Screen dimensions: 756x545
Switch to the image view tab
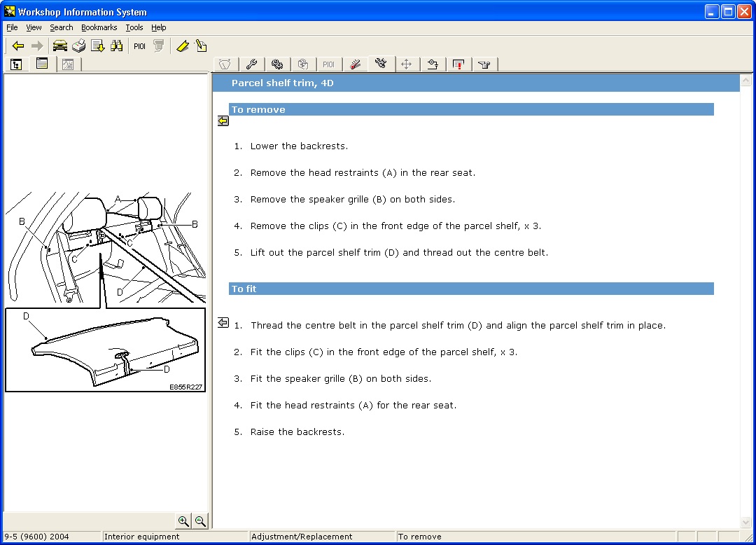click(x=68, y=64)
